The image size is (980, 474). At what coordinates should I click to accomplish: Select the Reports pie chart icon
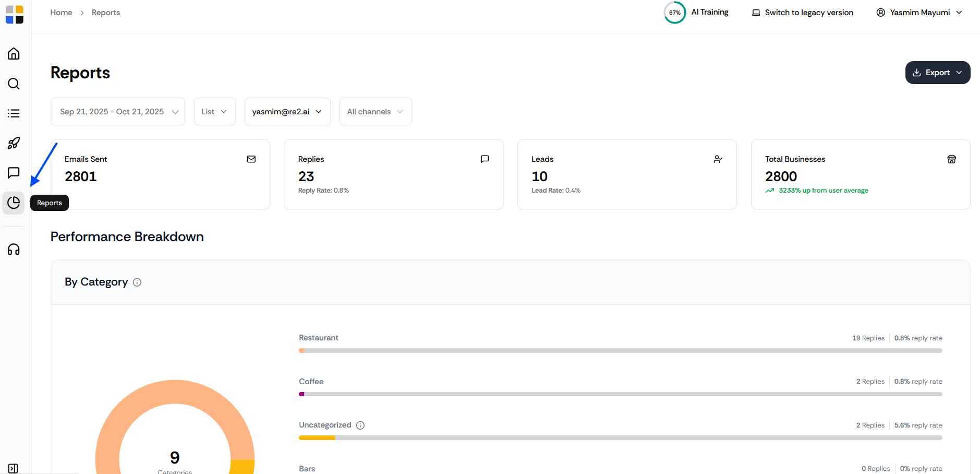coord(14,203)
